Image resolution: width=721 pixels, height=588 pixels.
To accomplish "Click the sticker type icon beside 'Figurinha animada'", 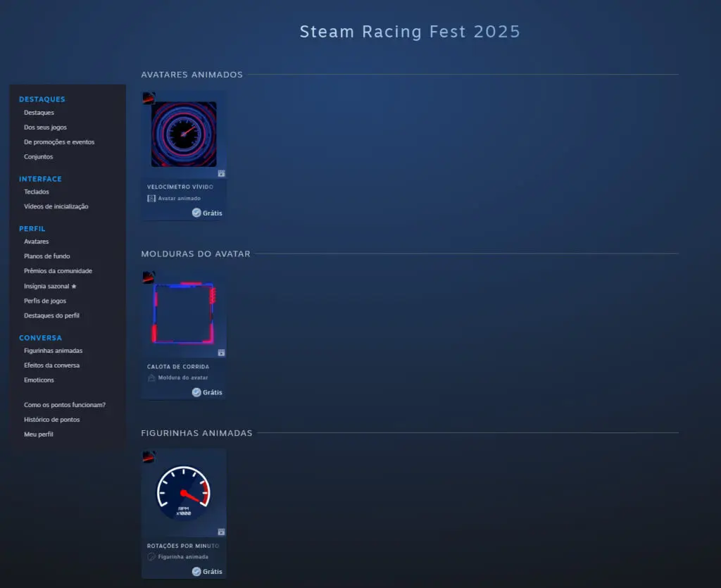I will (x=151, y=557).
